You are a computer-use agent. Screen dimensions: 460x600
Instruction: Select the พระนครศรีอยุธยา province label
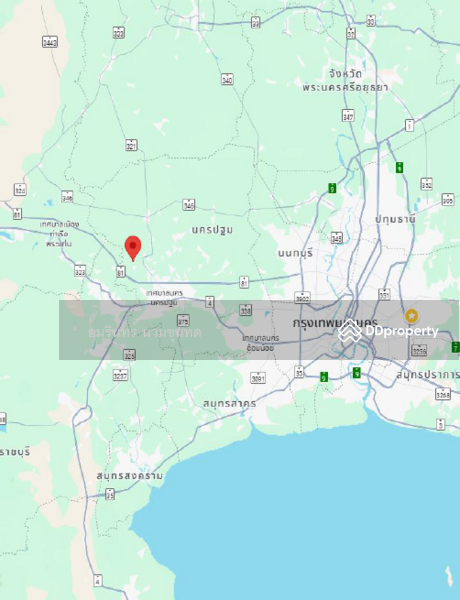click(x=346, y=88)
